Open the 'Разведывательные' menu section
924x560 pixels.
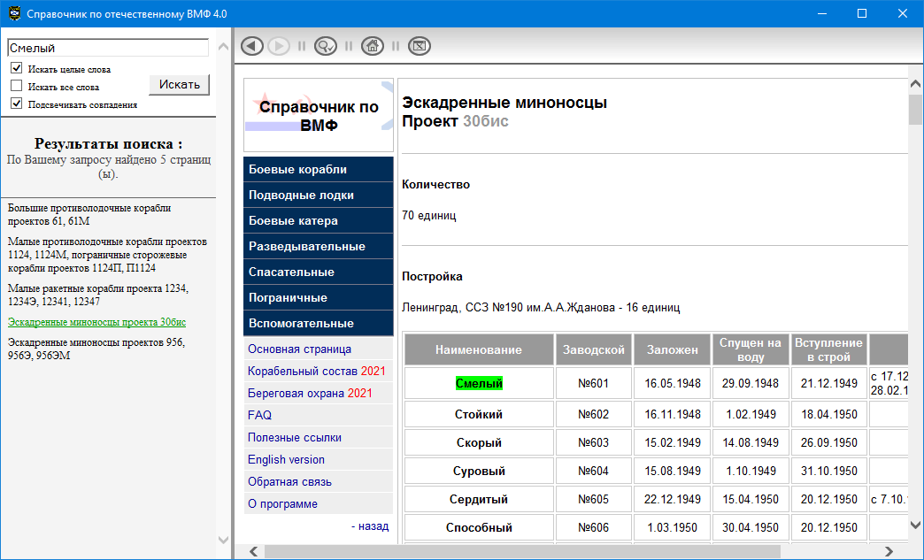tap(319, 246)
